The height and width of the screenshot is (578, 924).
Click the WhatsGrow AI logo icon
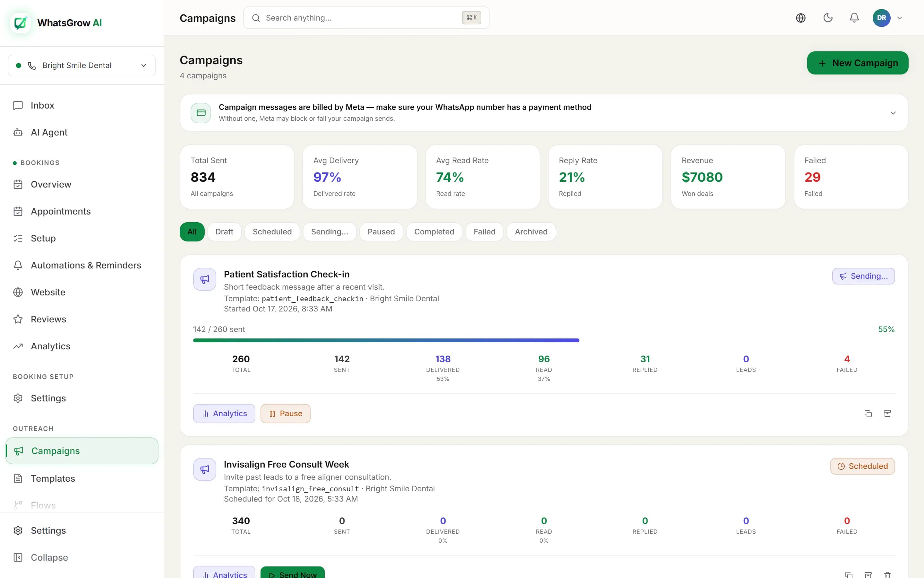point(21,23)
